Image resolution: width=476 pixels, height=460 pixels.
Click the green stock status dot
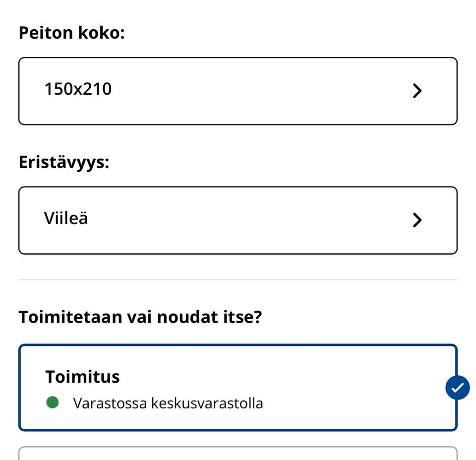53,402
